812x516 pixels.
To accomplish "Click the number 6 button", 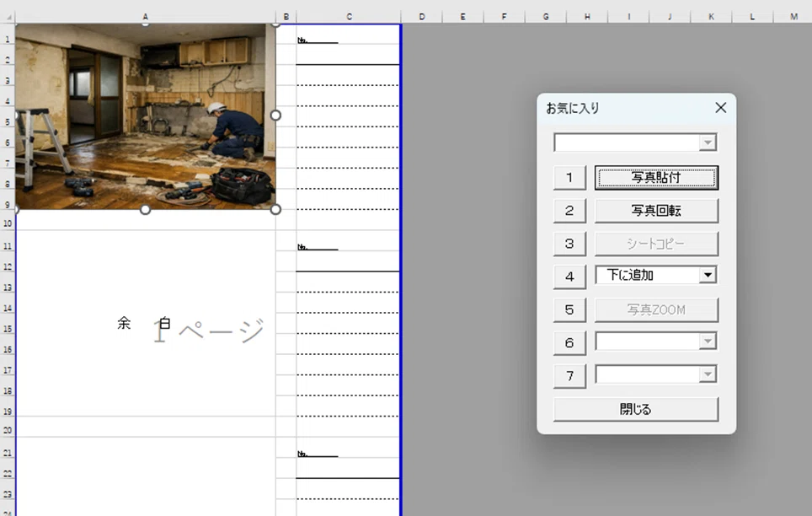I will click(569, 343).
